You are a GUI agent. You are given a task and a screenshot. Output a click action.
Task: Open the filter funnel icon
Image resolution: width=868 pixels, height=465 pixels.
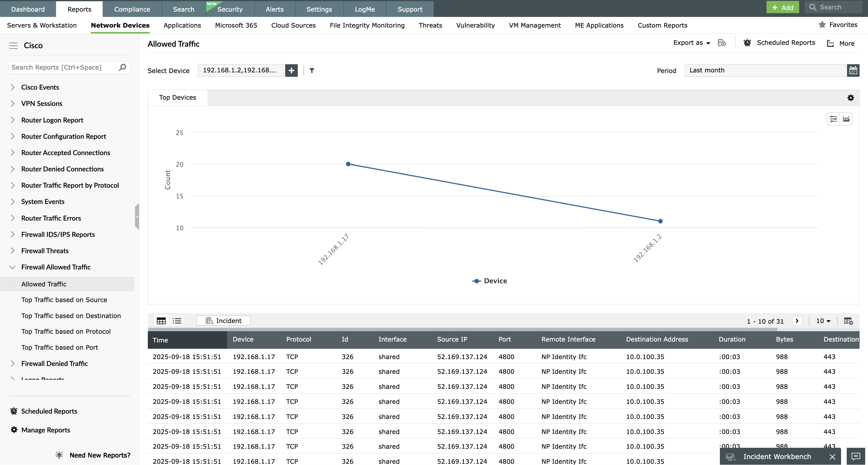coord(312,71)
